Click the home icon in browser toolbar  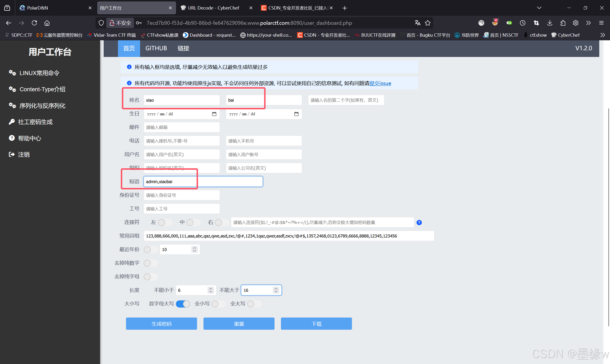(47, 23)
